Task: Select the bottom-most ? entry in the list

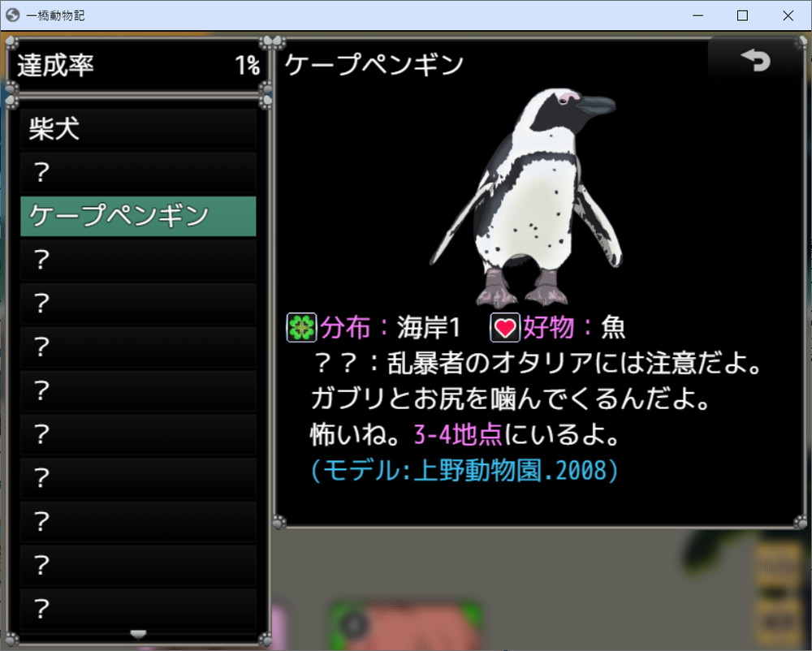Action: [x=138, y=608]
